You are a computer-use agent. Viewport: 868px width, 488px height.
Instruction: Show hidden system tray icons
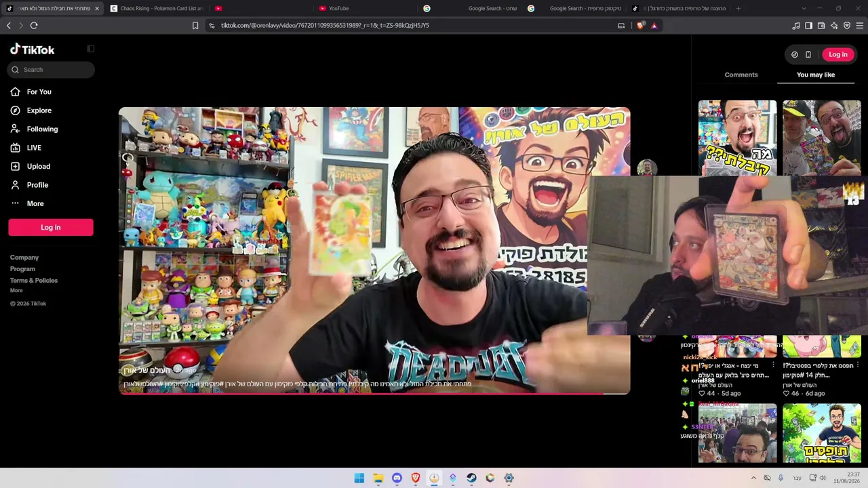753,478
